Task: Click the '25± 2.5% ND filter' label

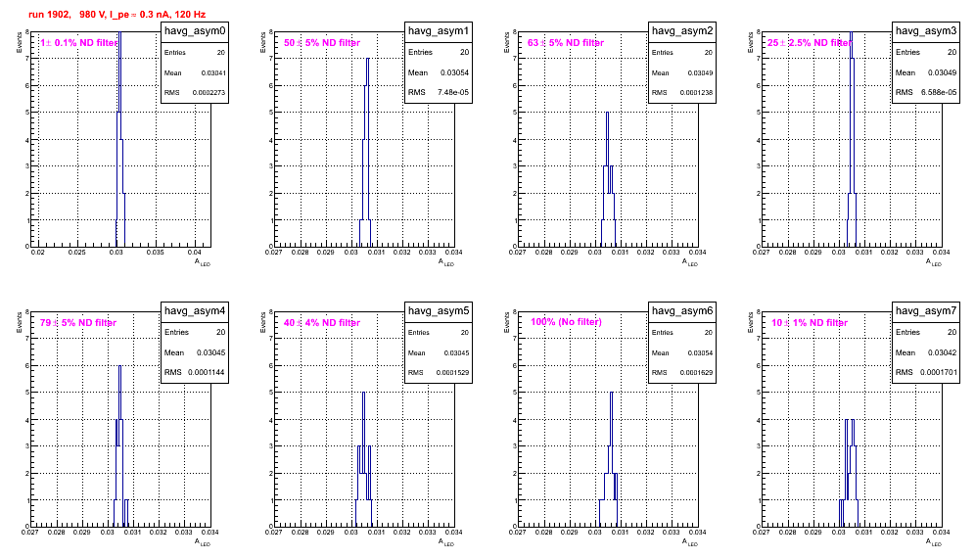Action: pos(810,43)
